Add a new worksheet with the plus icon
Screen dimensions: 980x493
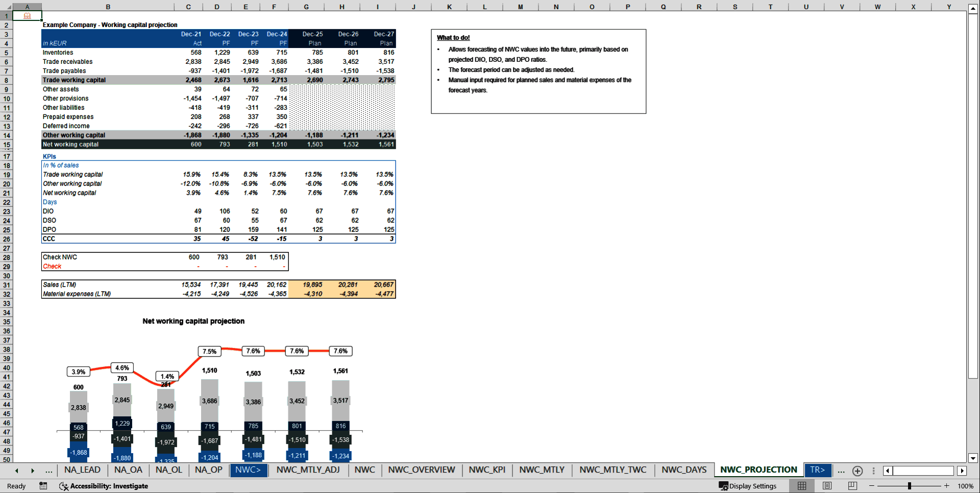857,471
